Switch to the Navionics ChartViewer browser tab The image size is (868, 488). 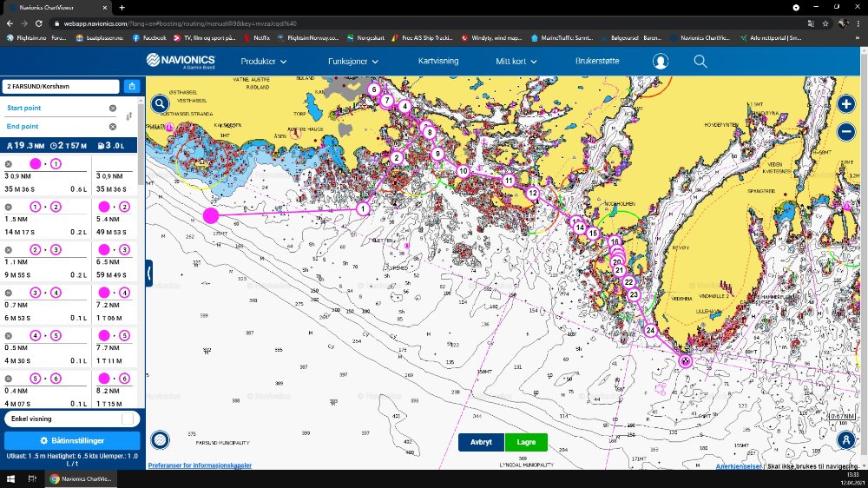coord(56,8)
